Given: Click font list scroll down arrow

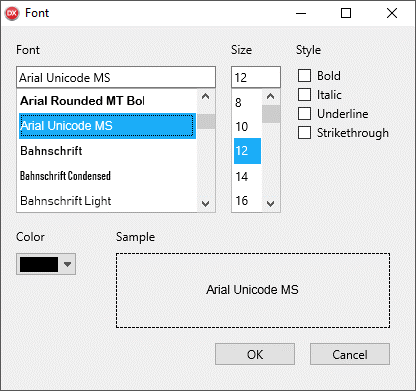Looking at the screenshot, I should tap(206, 204).
